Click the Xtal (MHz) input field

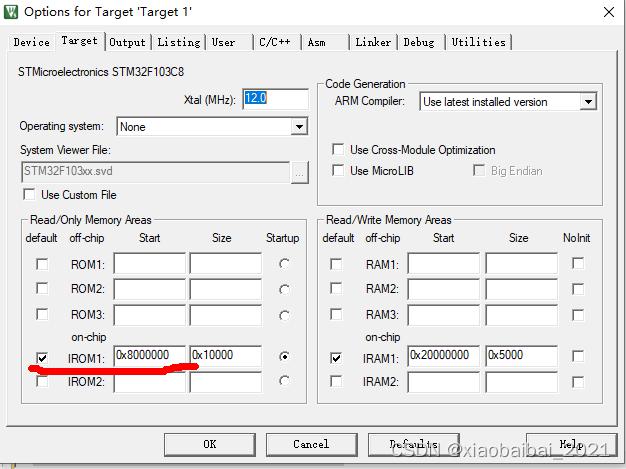point(275,98)
